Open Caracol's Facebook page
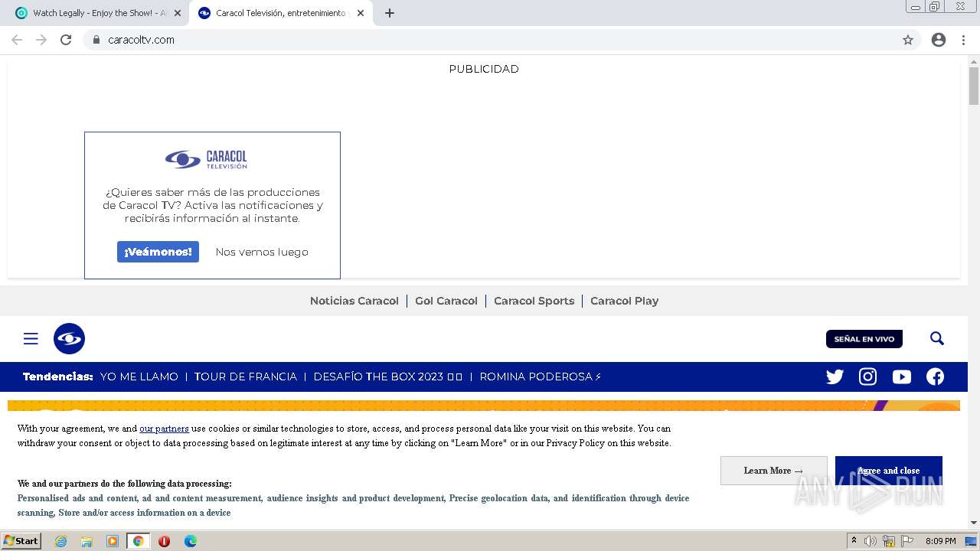The width and height of the screenshot is (980, 551). [935, 377]
